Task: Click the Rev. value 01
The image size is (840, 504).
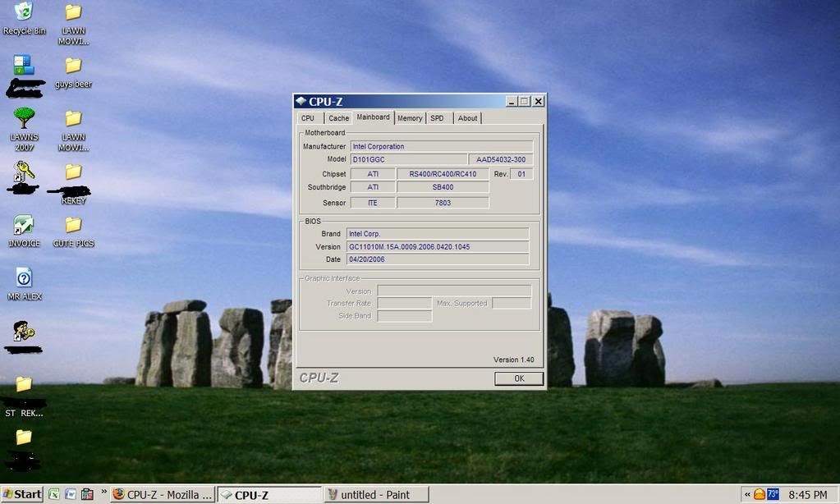Action: pos(521,173)
